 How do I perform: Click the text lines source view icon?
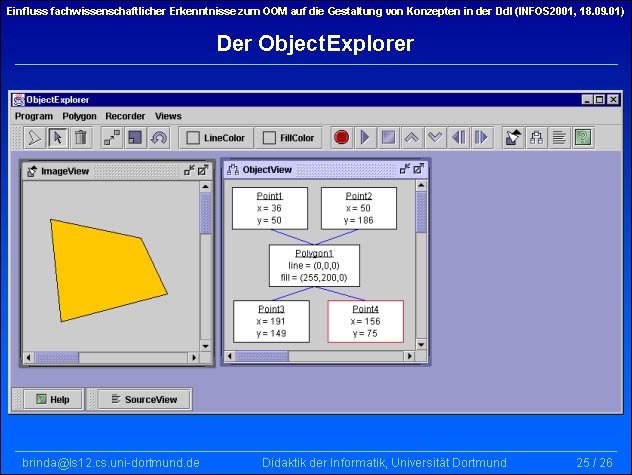click(560, 137)
